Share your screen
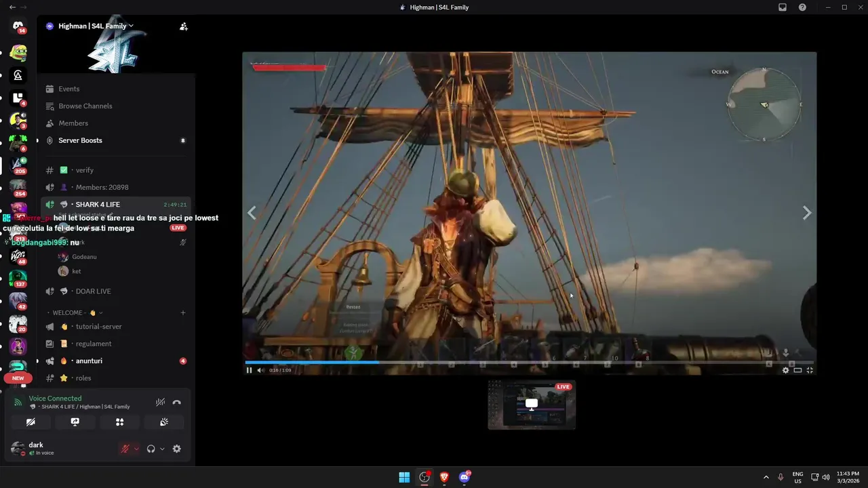This screenshot has height=488, width=868. click(x=75, y=422)
